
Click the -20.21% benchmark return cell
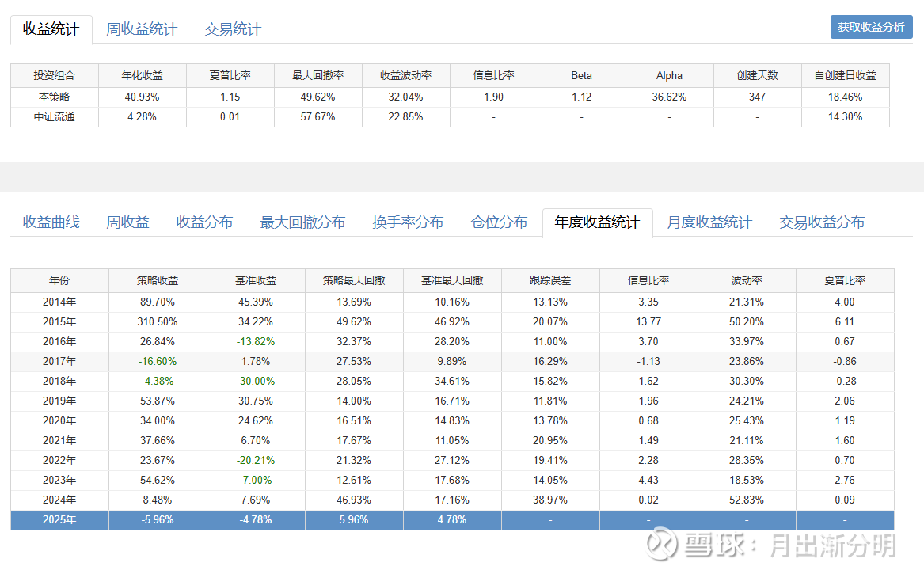click(256, 460)
